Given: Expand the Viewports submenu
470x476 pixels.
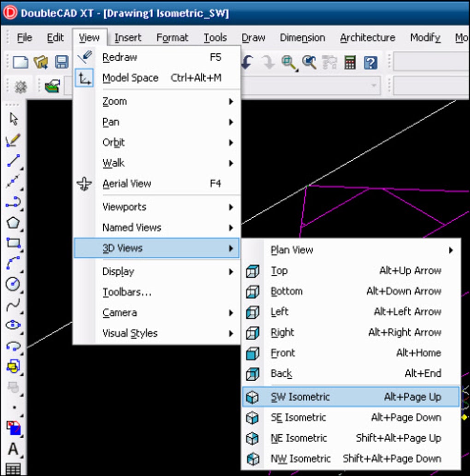Looking at the screenshot, I should click(157, 207).
